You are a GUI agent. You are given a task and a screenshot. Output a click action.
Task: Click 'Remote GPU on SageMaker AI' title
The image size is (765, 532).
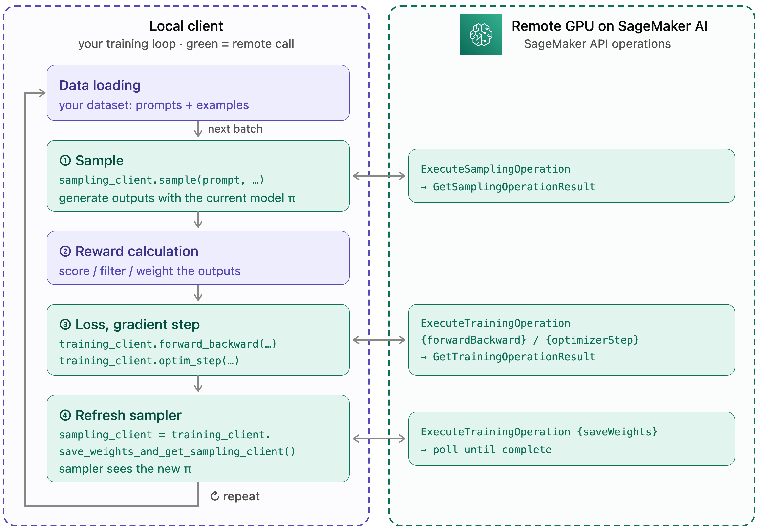(x=609, y=26)
